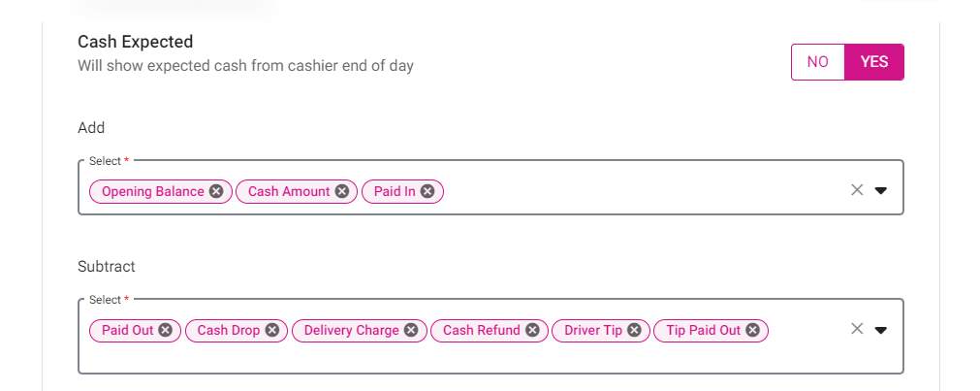Remove the Opening Balance chip
The width and height of the screenshot is (980, 391).
[x=216, y=191]
